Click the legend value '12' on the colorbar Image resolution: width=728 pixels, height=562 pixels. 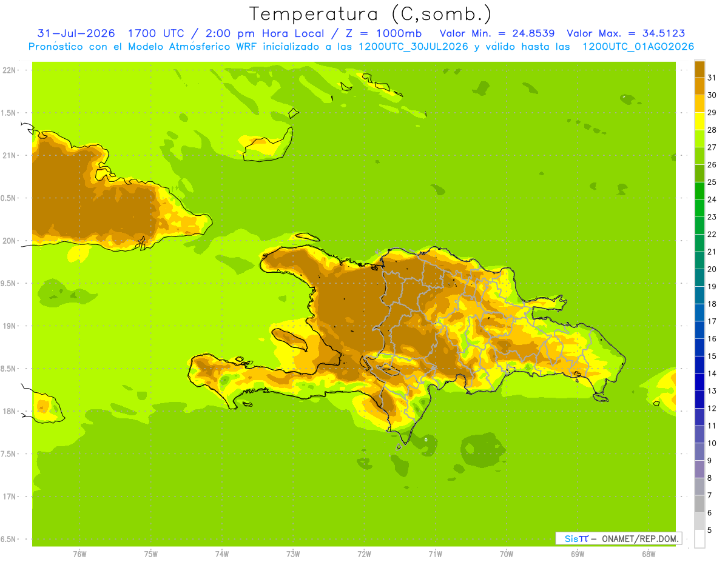pos(712,409)
